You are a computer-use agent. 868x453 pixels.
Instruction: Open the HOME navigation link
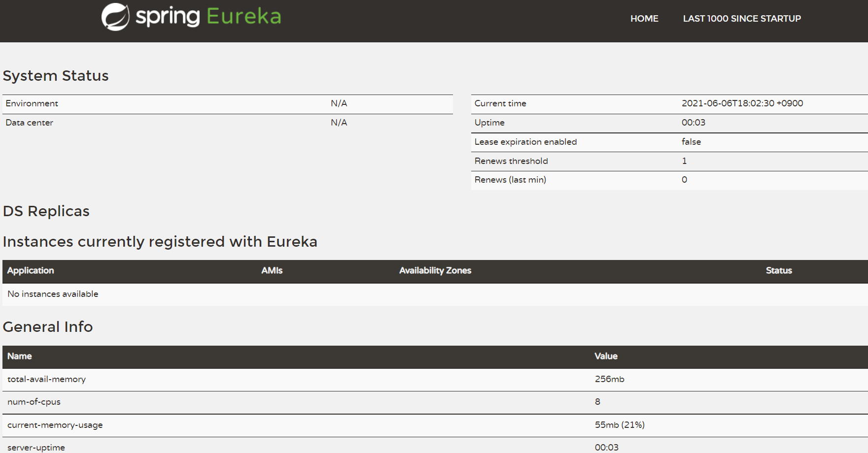pyautogui.click(x=644, y=19)
